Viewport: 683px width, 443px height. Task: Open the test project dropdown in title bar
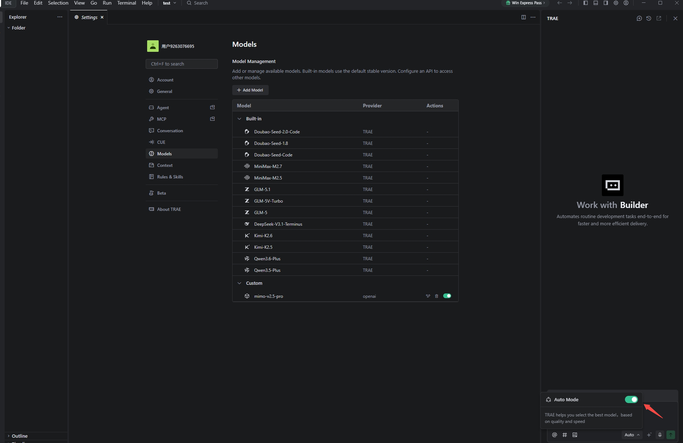[x=169, y=3]
